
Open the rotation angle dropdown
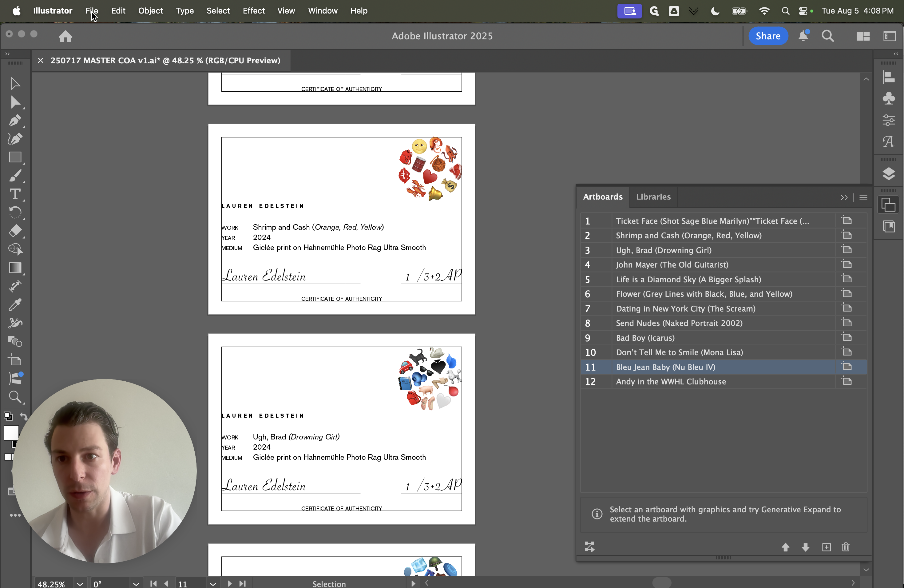point(136,584)
